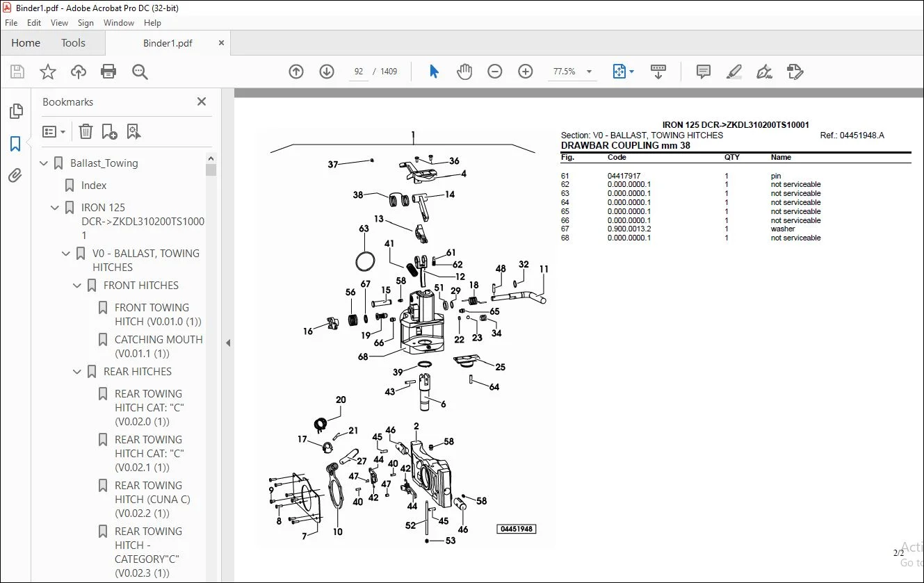Click the upload to cloud icon
The width and height of the screenshot is (924, 583).
tap(79, 72)
